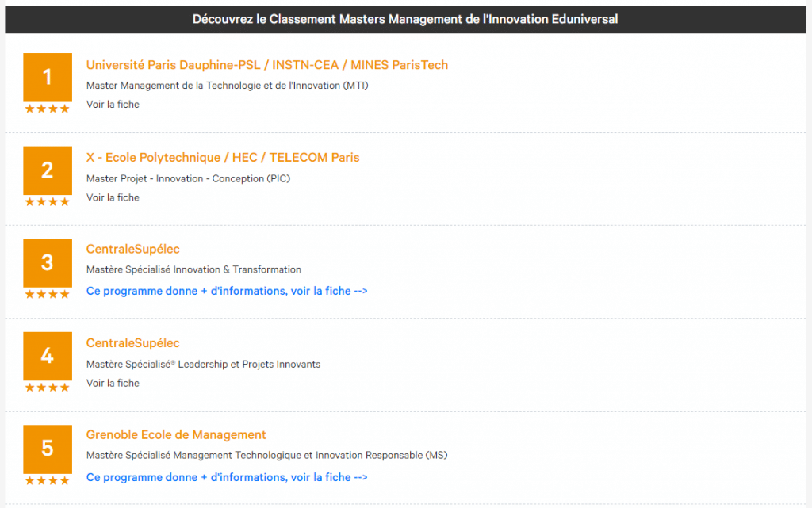Click 'Master Projet - Innovation - Conception (PIC)' text
The width and height of the screenshot is (812, 508).
click(188, 178)
